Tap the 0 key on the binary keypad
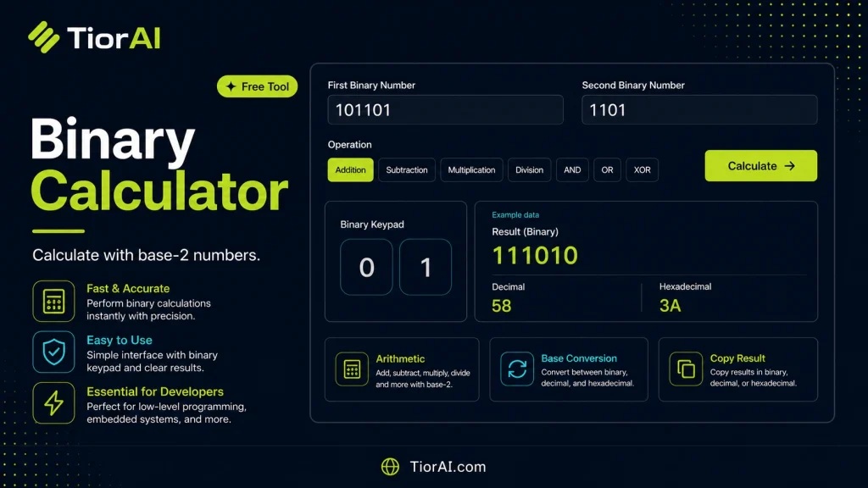This screenshot has height=488, width=868. tap(366, 267)
